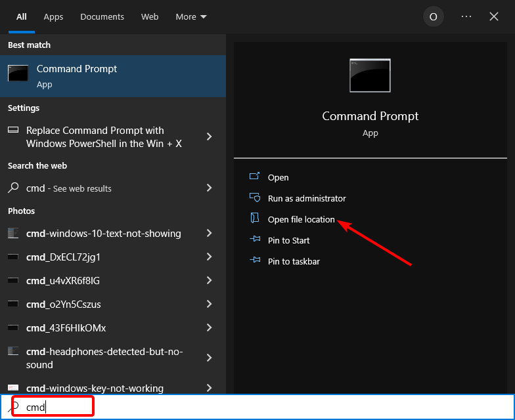
Task: Expand chevron for cmd_o2Yn5Cszus
Action: click(x=209, y=304)
